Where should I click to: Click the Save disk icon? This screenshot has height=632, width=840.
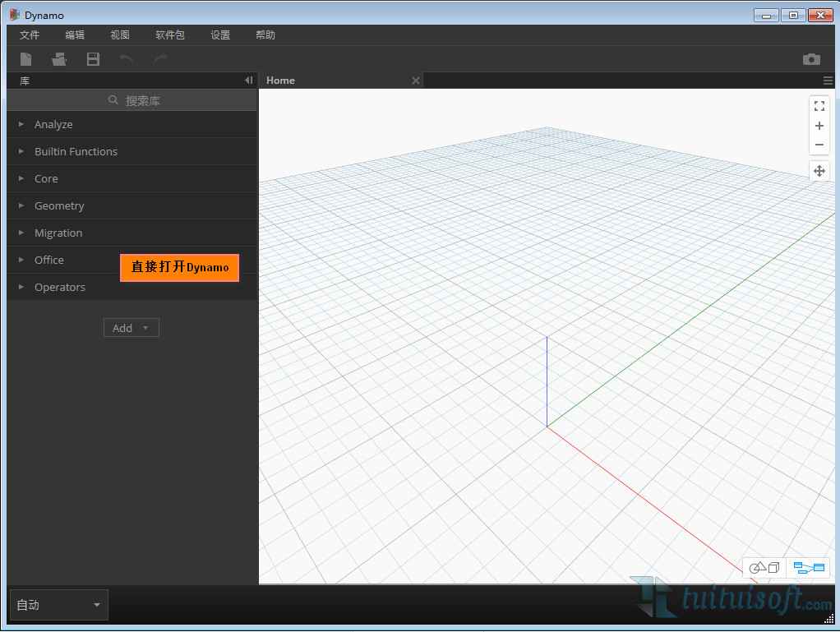(93, 59)
